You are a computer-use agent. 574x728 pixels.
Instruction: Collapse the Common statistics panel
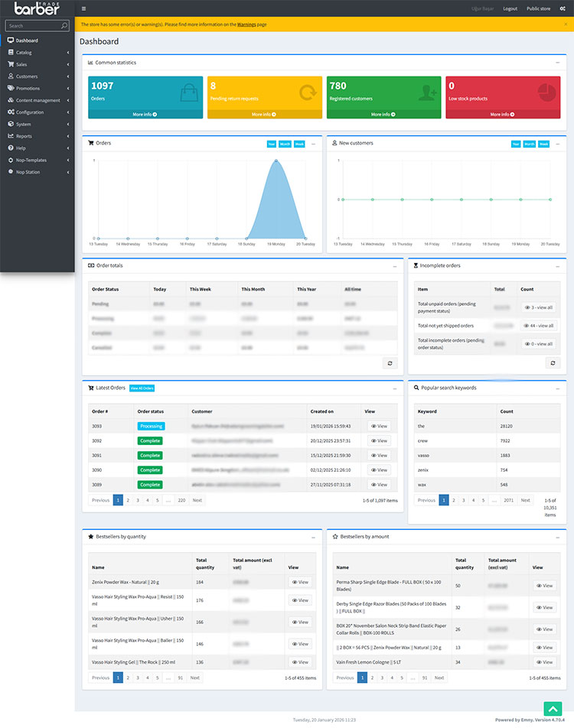coord(557,63)
